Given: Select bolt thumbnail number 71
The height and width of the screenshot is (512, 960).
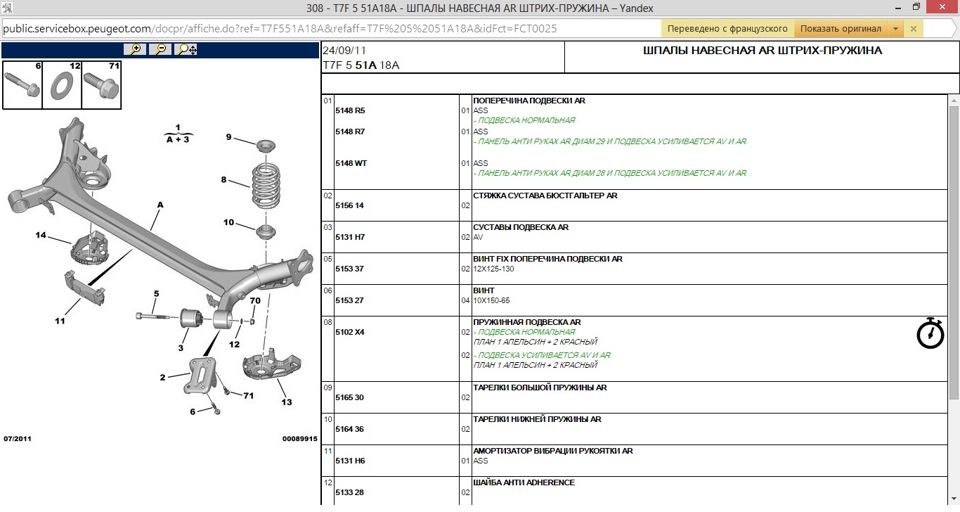Looking at the screenshot, I should coord(101,85).
